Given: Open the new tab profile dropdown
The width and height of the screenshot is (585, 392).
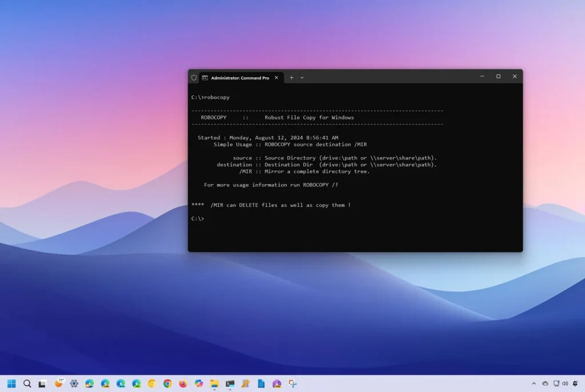Looking at the screenshot, I should click(302, 78).
